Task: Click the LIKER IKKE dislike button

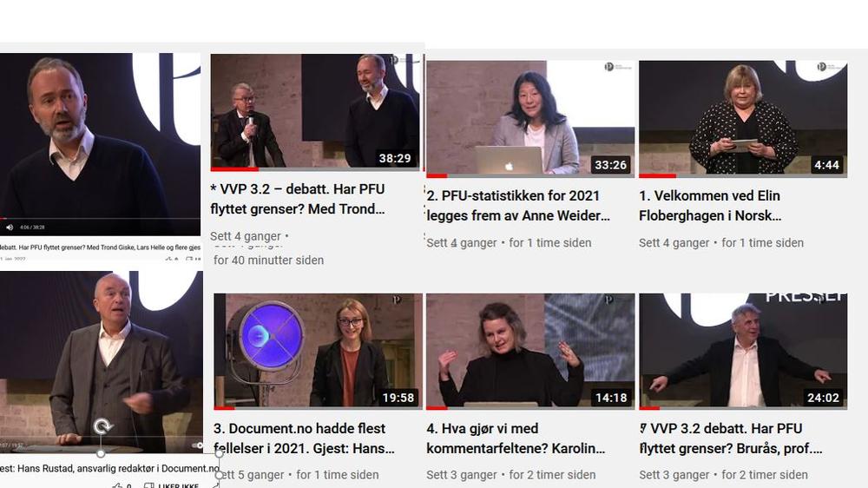Action: click(172, 485)
